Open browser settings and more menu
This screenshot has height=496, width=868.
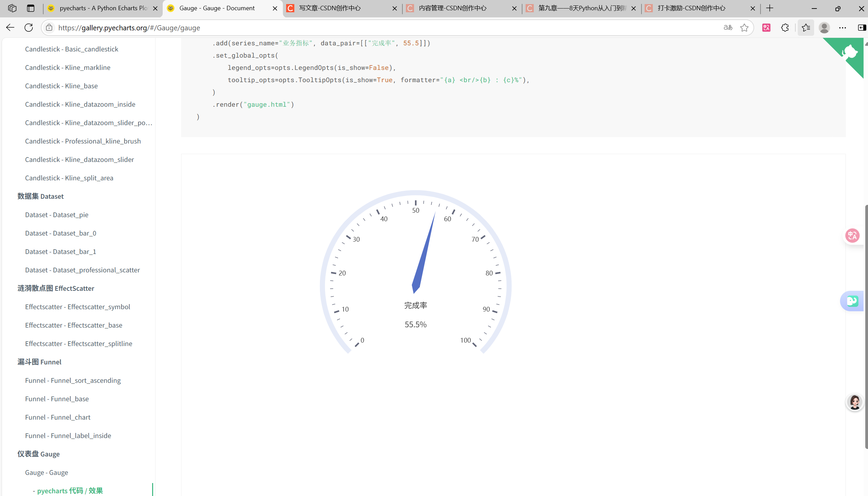[842, 28]
